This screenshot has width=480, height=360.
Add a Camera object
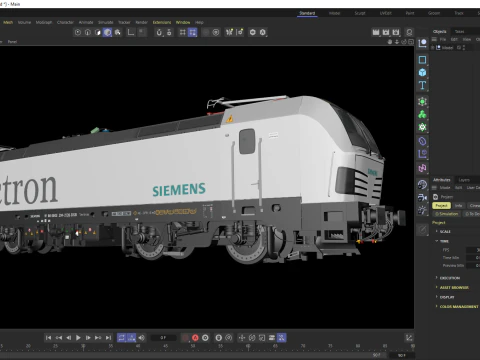tap(422, 197)
